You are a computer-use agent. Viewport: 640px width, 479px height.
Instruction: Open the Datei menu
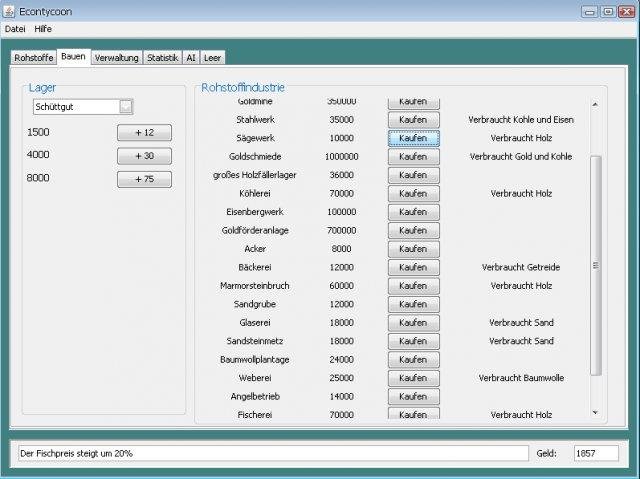tap(15, 29)
